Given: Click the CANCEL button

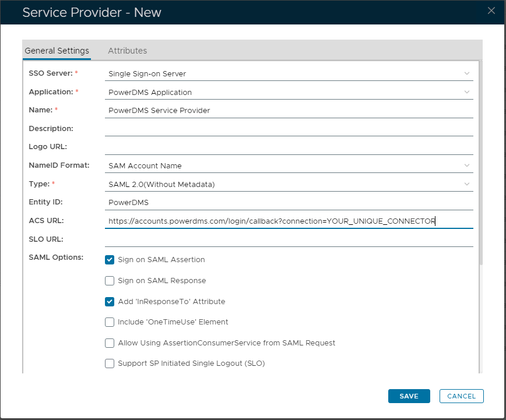Looking at the screenshot, I should coord(461,396).
